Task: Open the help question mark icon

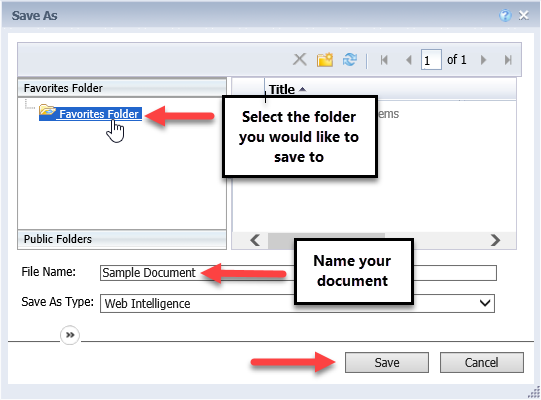Action: click(x=505, y=16)
